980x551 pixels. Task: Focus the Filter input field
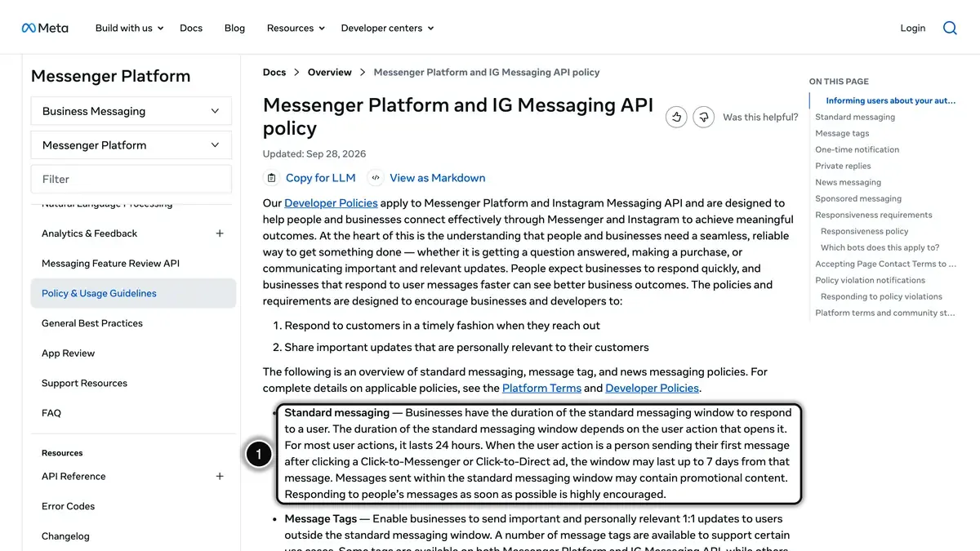131,180
